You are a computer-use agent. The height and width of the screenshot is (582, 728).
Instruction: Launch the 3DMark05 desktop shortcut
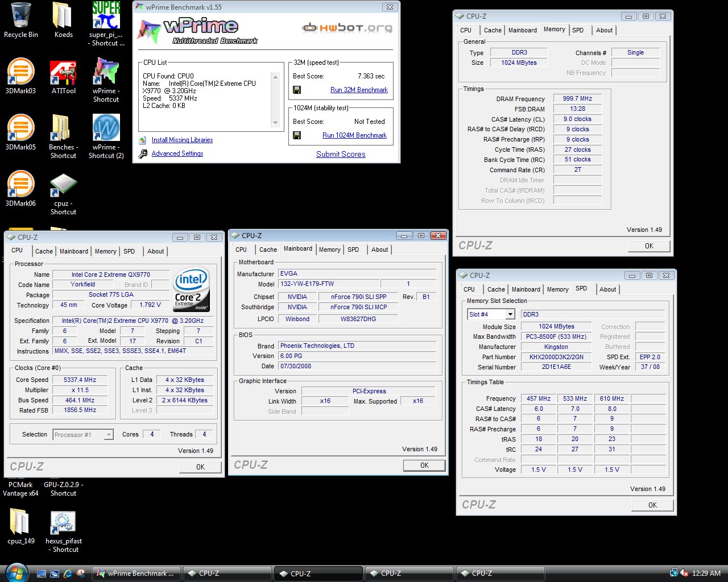click(20, 133)
